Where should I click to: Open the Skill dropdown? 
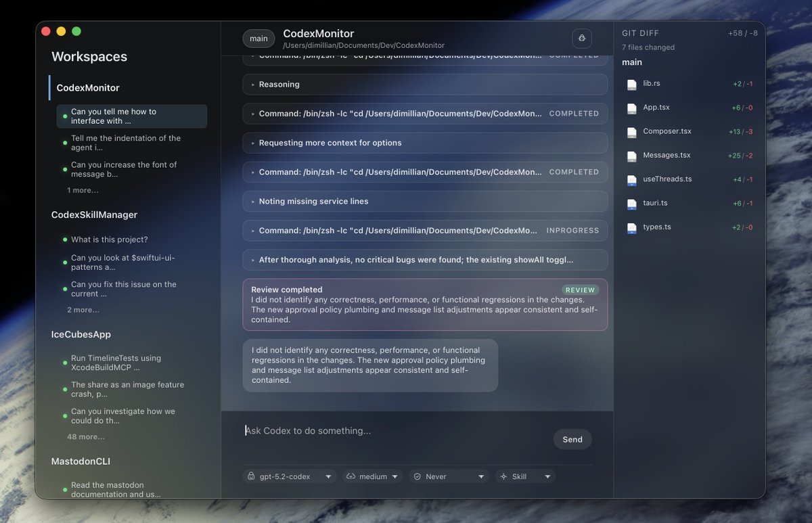coord(525,476)
